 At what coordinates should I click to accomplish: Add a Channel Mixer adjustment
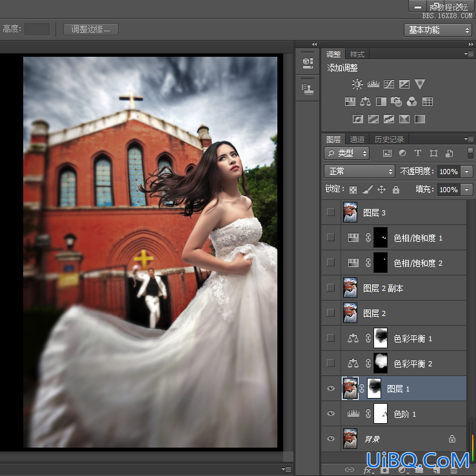[x=412, y=102]
